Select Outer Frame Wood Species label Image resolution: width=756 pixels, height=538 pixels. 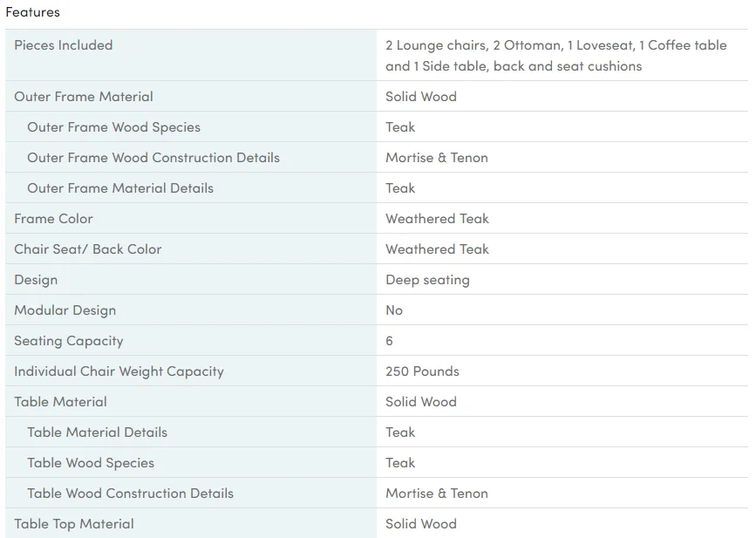pos(113,127)
